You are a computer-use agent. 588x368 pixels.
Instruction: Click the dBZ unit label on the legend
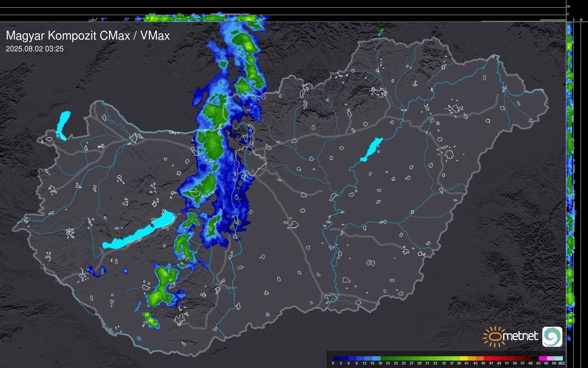point(561,363)
